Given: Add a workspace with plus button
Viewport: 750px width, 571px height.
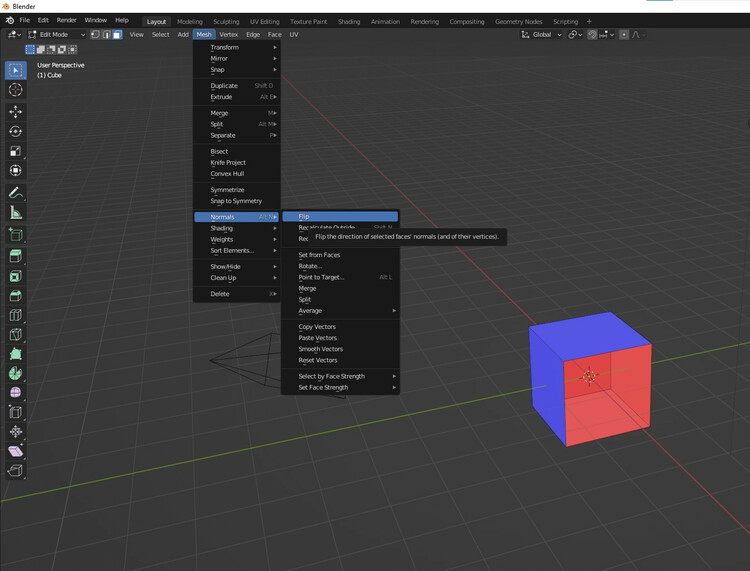Looking at the screenshot, I should pos(589,21).
